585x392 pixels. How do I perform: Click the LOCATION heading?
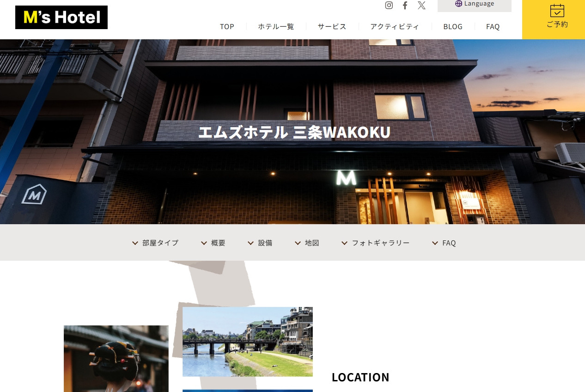[360, 377]
